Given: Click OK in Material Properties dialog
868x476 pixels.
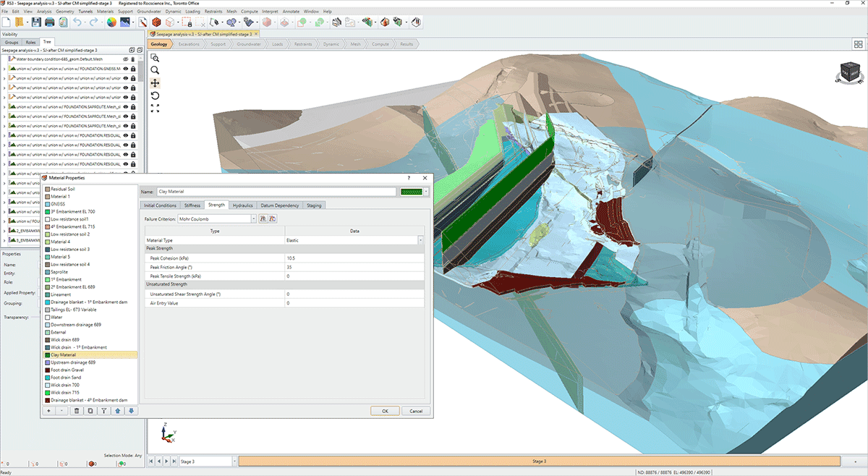Looking at the screenshot, I should (385, 411).
